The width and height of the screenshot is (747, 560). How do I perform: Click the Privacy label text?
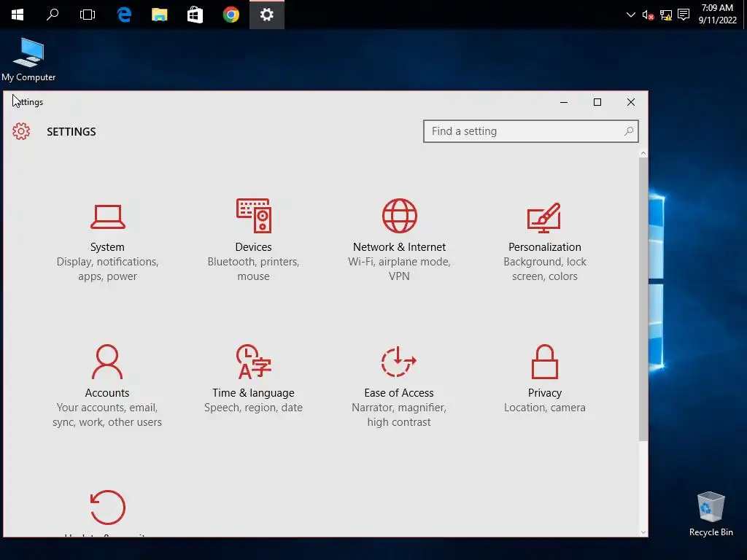pyautogui.click(x=544, y=393)
